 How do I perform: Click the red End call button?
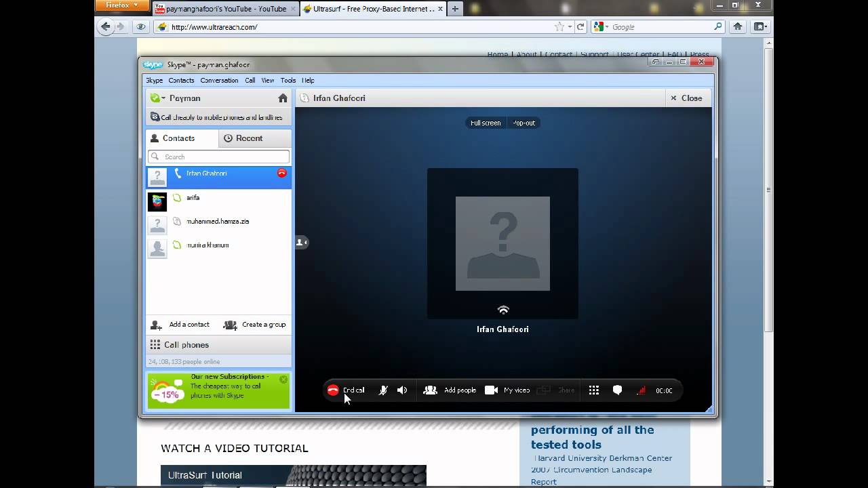tap(333, 390)
